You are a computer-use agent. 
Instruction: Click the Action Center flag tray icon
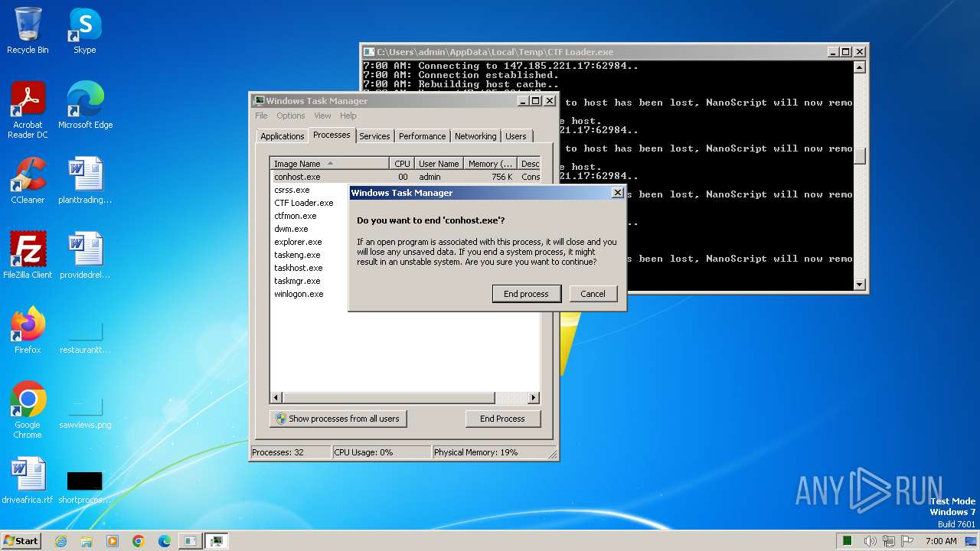point(907,541)
